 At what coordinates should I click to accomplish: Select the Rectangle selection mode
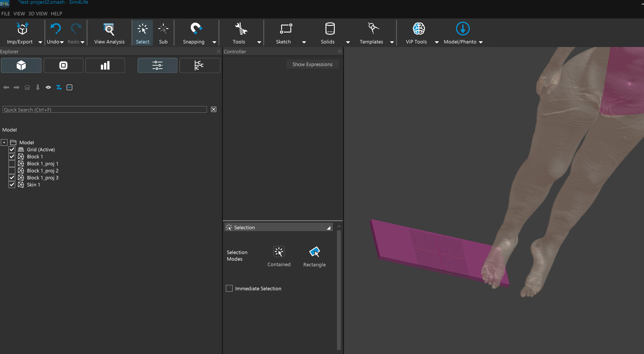(x=314, y=252)
